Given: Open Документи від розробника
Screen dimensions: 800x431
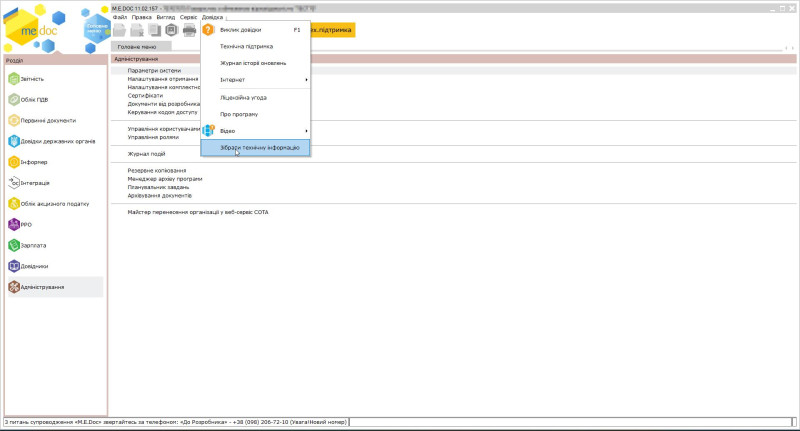Looking at the screenshot, I should (164, 104).
